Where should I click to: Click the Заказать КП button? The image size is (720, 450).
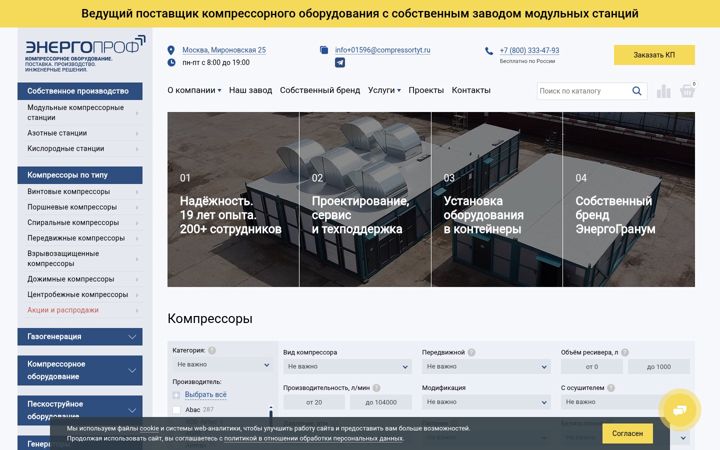tap(654, 55)
